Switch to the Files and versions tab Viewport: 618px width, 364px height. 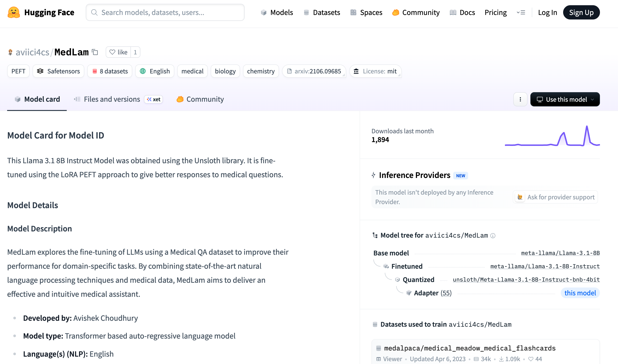tap(112, 99)
